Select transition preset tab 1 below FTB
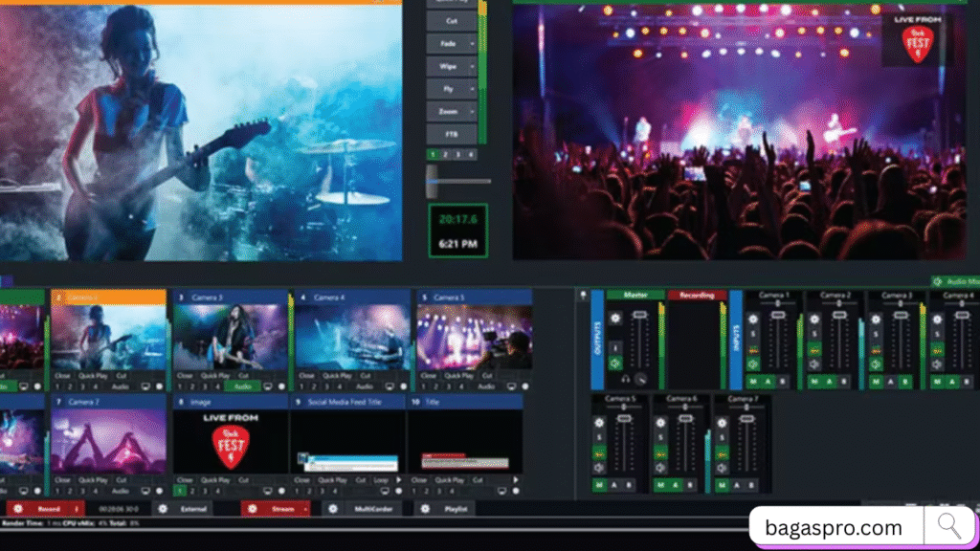 433,153
